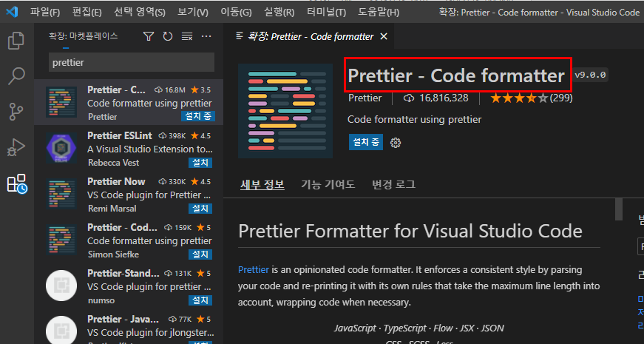Click the extension search field containing prettier
The width and height of the screenshot is (644, 344).
132,62
